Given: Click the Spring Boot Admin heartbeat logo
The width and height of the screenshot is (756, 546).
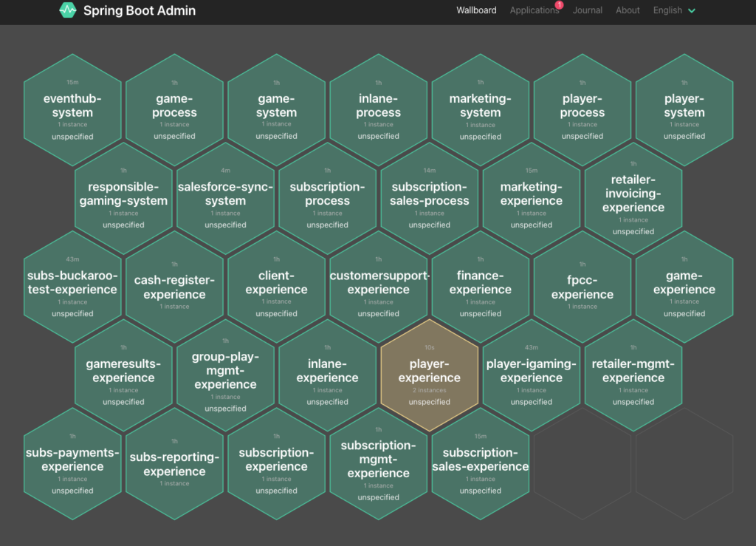Looking at the screenshot, I should pyautogui.click(x=68, y=10).
